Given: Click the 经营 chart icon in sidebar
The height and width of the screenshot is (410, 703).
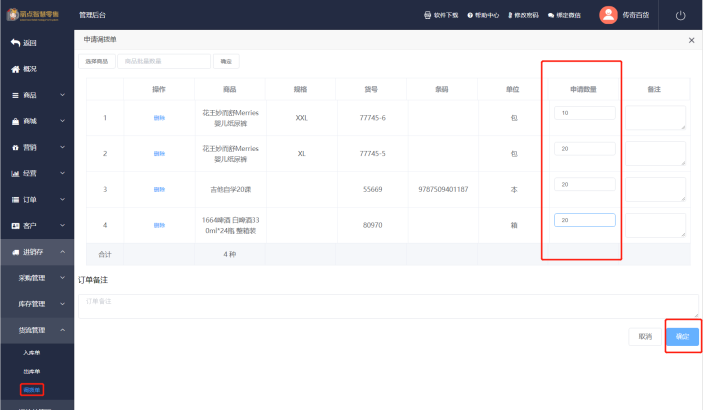Looking at the screenshot, I should [x=15, y=174].
